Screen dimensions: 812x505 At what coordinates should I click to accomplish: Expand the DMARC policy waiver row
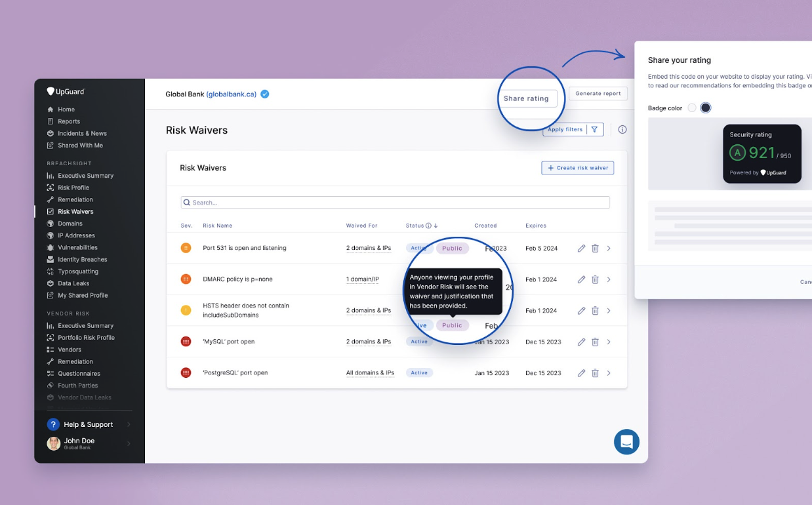click(609, 279)
